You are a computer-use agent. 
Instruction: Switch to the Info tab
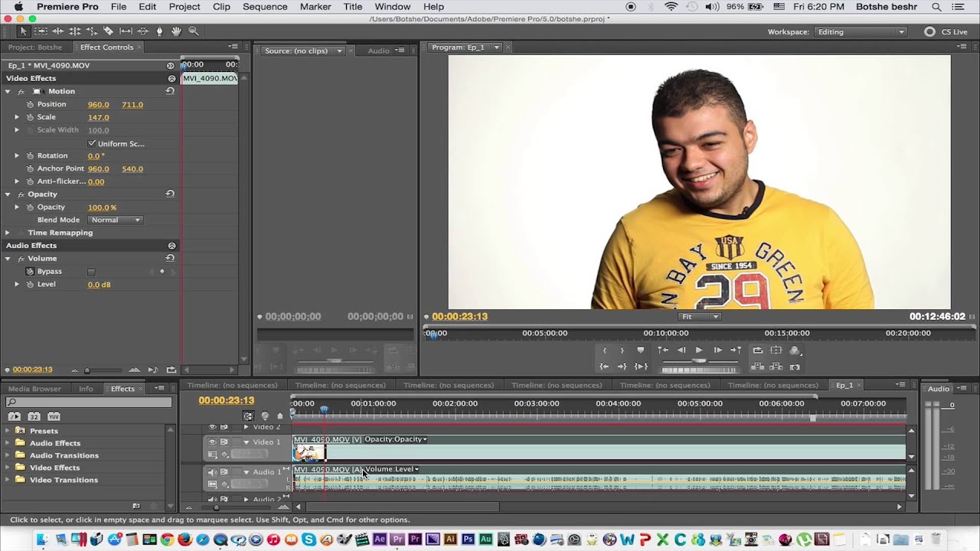86,389
